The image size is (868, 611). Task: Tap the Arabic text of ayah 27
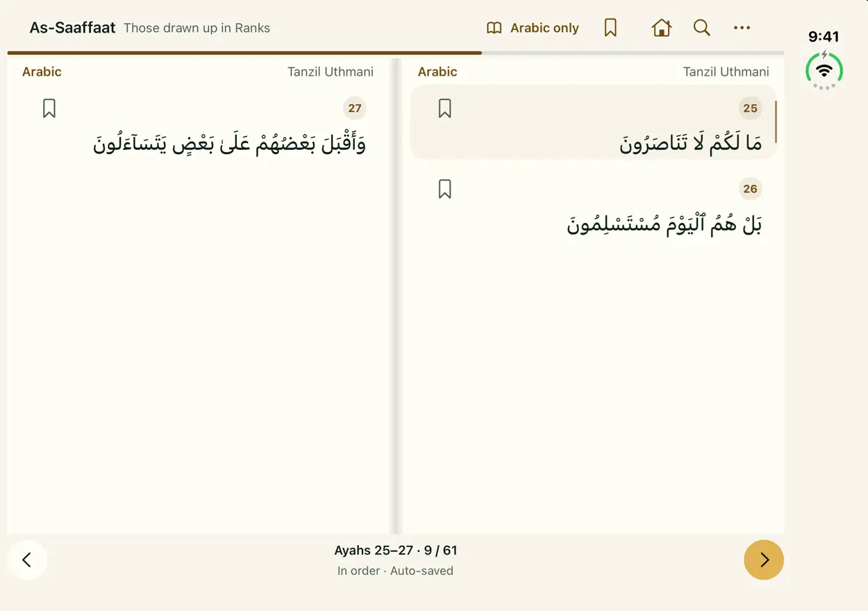point(230,142)
